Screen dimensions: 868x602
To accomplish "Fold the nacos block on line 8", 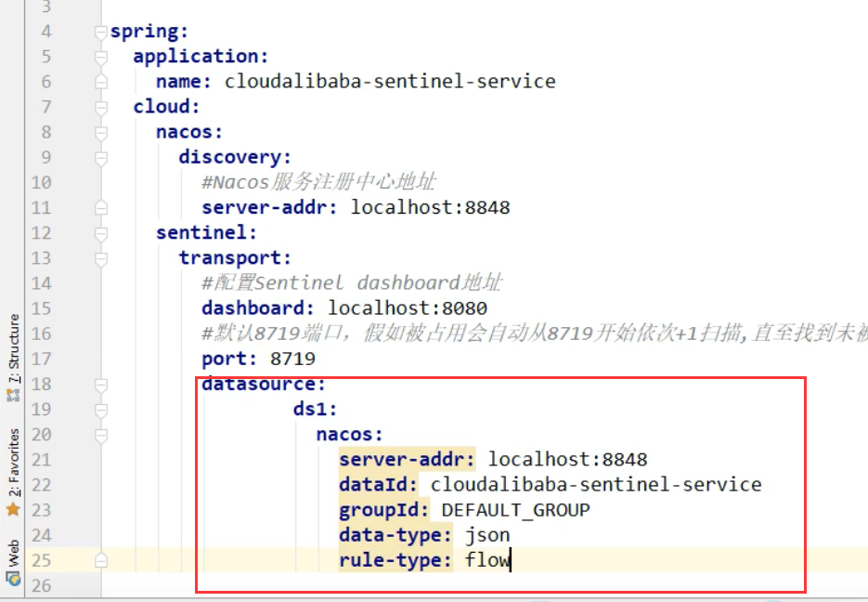I will pyautogui.click(x=101, y=133).
